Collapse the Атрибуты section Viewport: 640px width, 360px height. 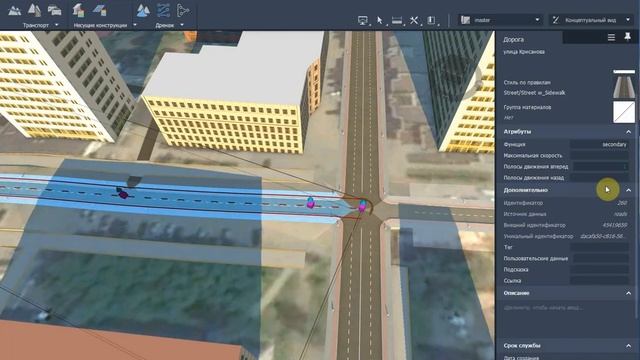(x=628, y=132)
